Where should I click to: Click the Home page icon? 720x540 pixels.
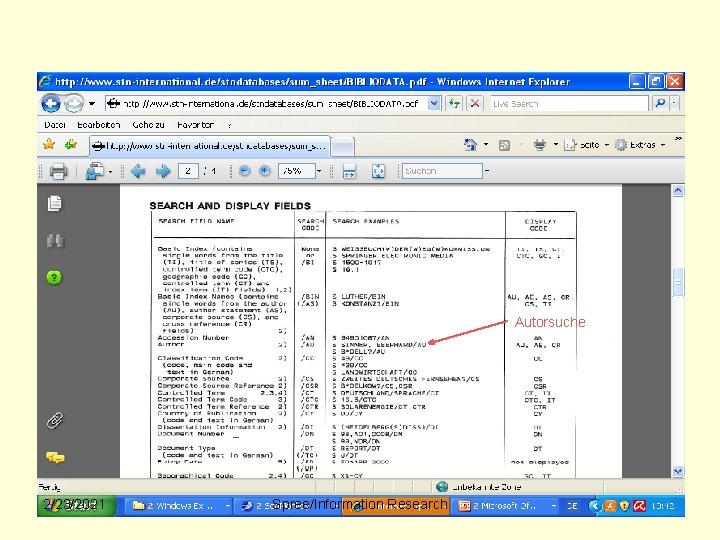tap(470, 145)
